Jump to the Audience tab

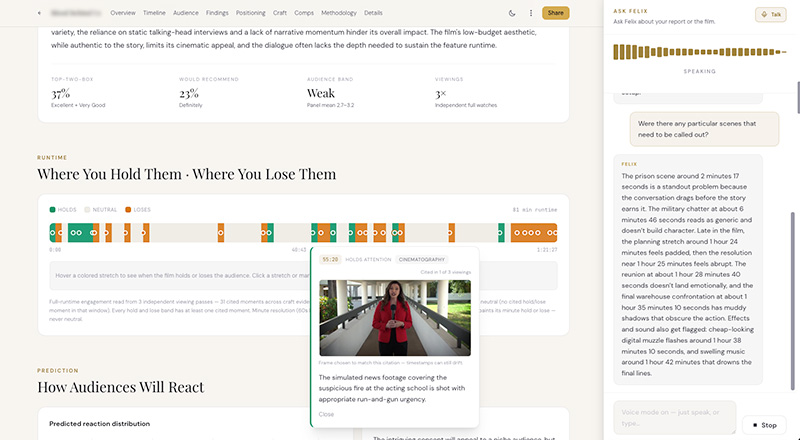pos(186,13)
